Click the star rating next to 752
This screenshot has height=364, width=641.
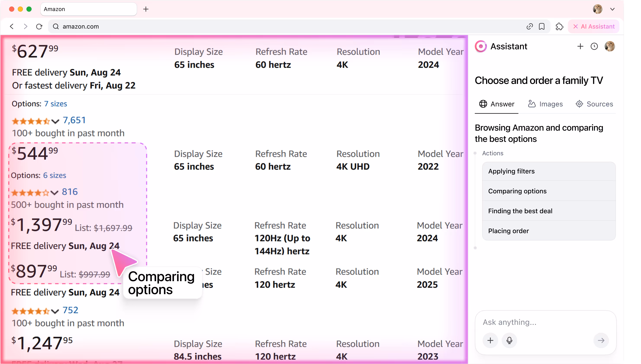coord(31,311)
